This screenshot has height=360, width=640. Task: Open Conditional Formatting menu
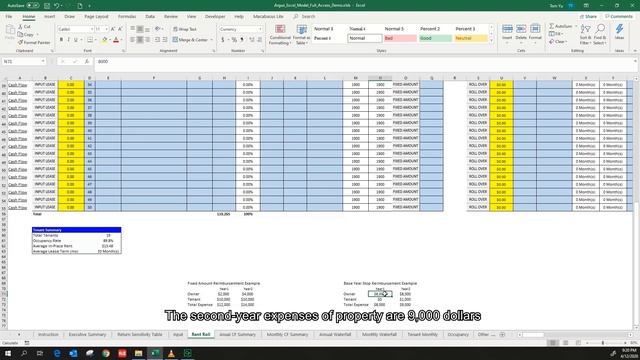point(280,35)
